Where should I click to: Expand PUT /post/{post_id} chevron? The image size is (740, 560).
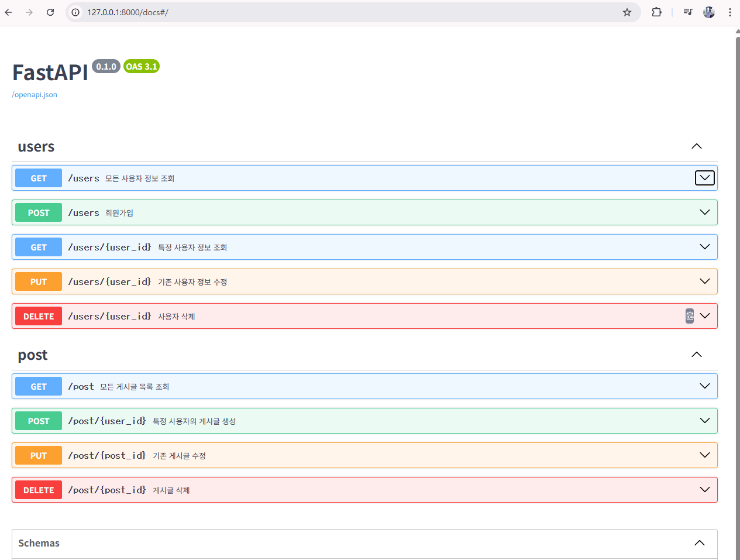click(x=705, y=455)
